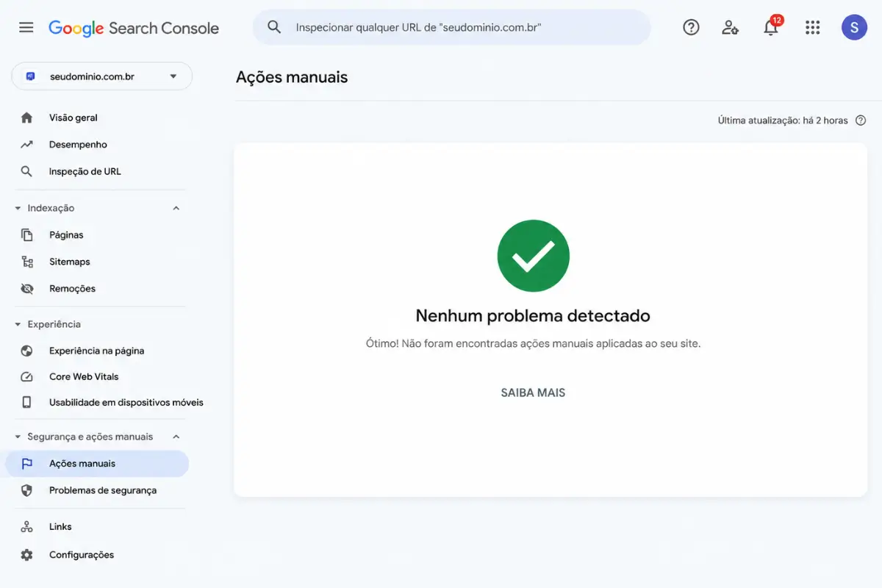Open Experiência na página report
Viewport: 882px width, 588px height.
(x=97, y=351)
